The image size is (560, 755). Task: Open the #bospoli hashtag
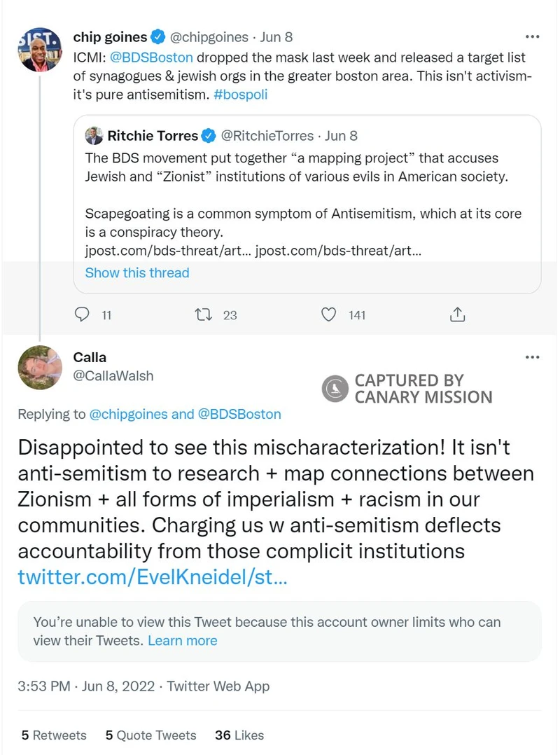click(241, 94)
